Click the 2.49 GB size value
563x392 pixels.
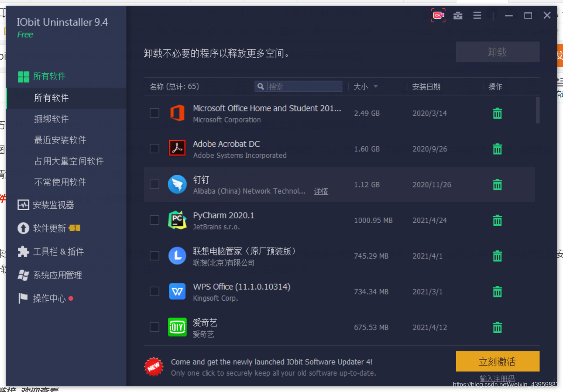click(x=367, y=113)
